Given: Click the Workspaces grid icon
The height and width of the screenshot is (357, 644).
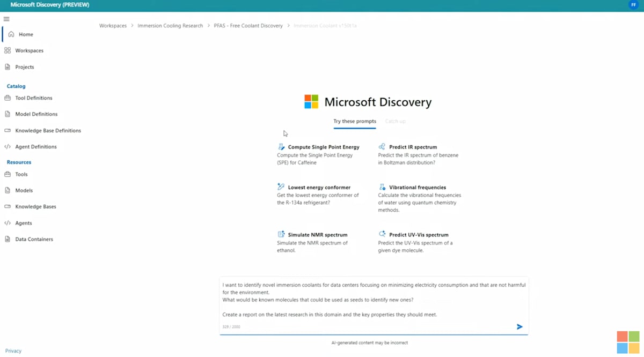Looking at the screenshot, I should [x=8, y=50].
